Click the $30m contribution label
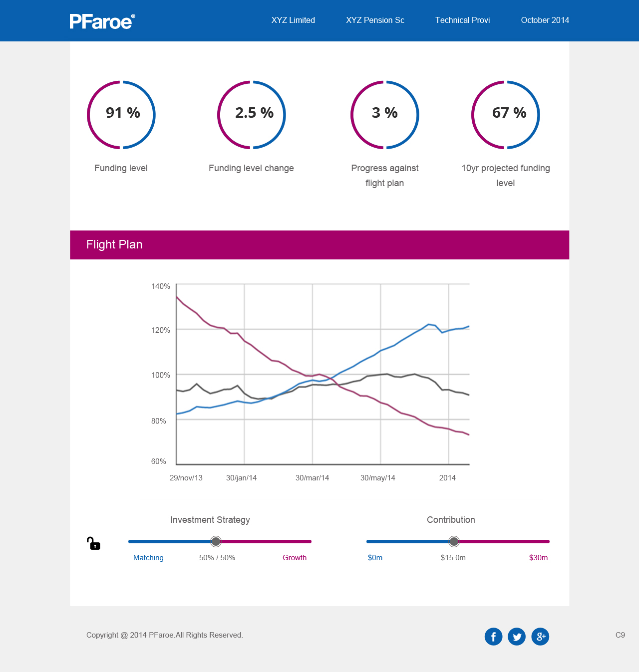Image resolution: width=639 pixels, height=672 pixels. click(x=539, y=558)
